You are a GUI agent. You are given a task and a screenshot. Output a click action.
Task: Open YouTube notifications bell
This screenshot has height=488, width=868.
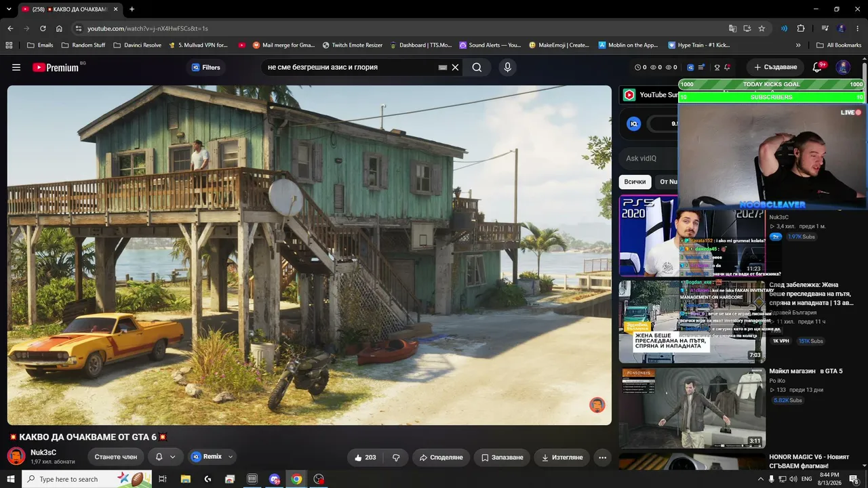pyautogui.click(x=817, y=67)
